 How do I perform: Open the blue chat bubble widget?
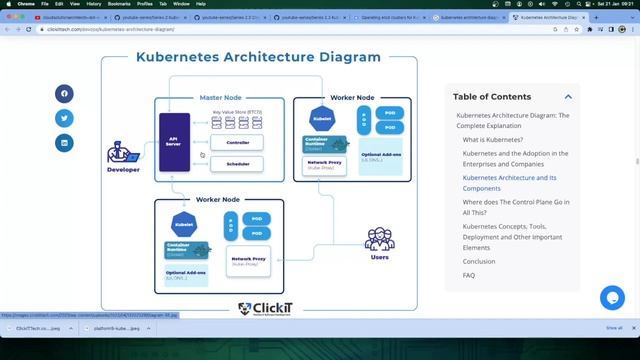pos(612,298)
